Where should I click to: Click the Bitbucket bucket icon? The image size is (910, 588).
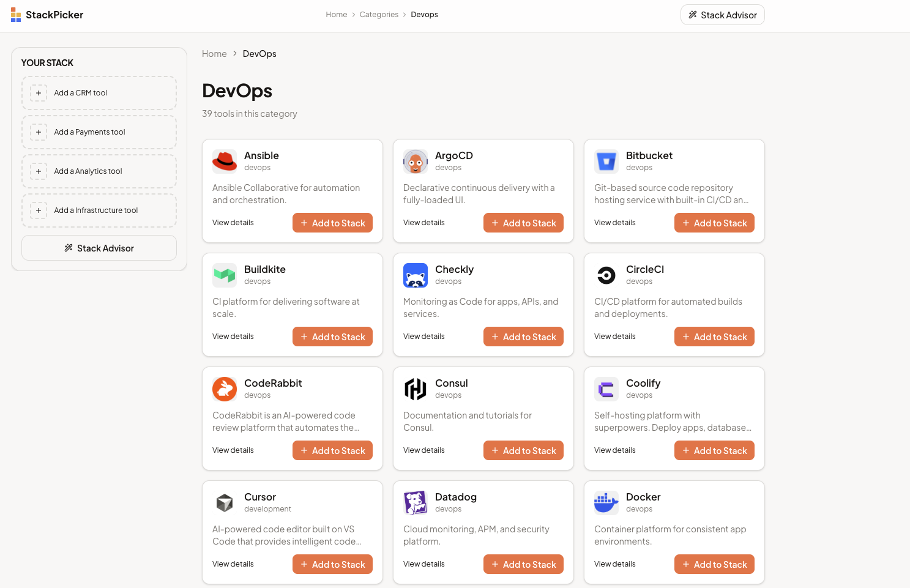pos(606,161)
